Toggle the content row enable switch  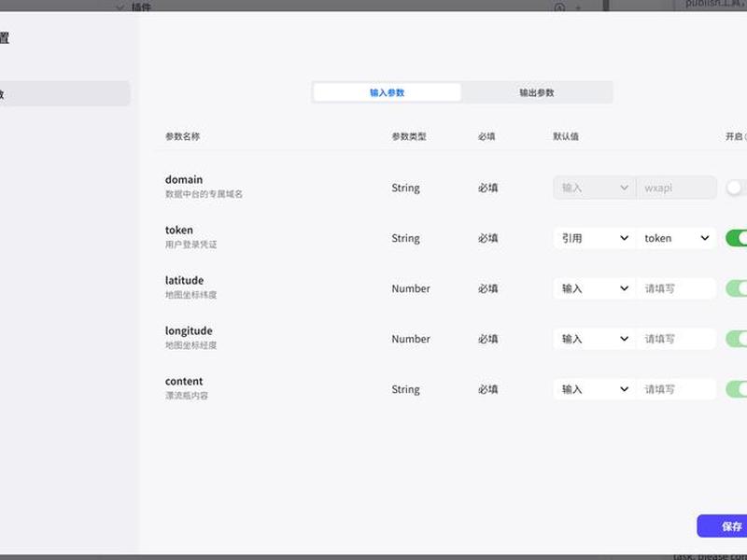click(x=737, y=389)
